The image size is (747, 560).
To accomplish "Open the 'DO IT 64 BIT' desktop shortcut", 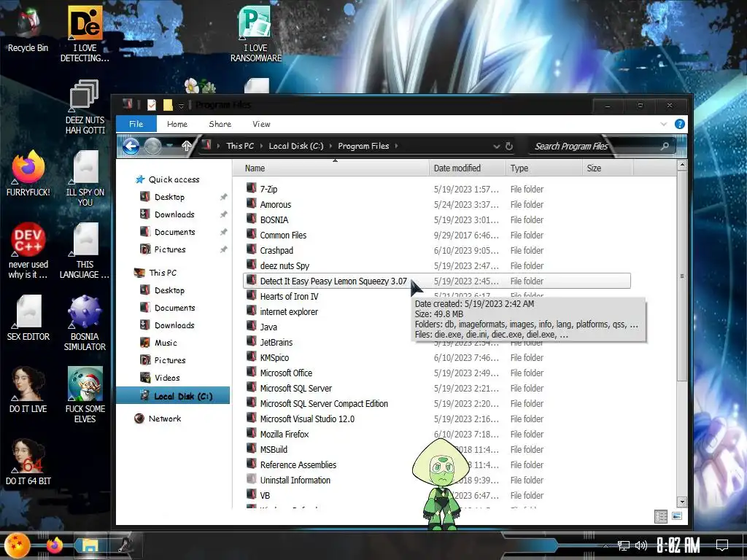I will pos(28,462).
